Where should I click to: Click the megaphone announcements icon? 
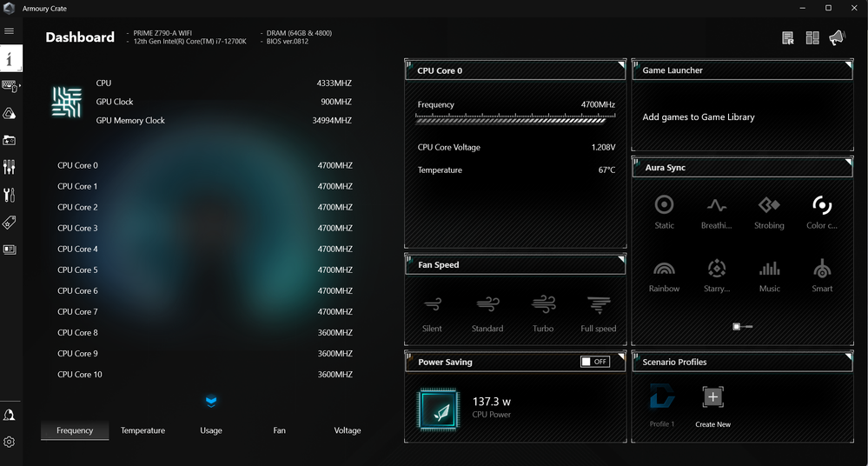click(x=837, y=37)
